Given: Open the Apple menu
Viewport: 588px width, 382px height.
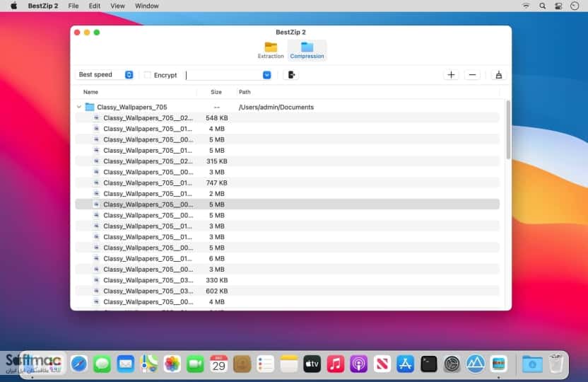Looking at the screenshot, I should pyautogui.click(x=14, y=6).
